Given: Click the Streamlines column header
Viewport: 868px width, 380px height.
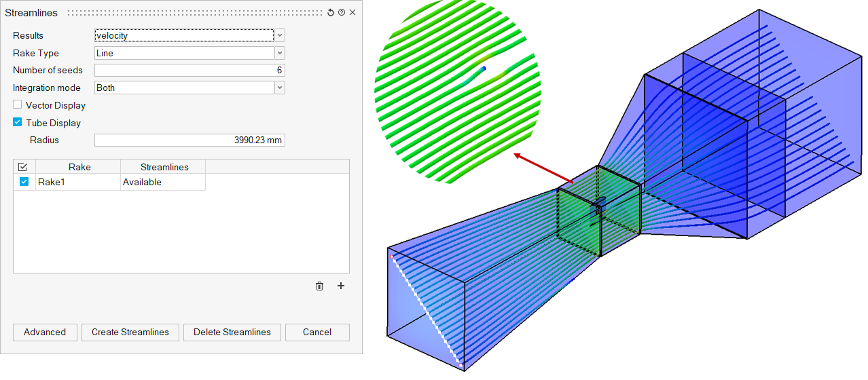Looking at the screenshot, I should 164,167.
